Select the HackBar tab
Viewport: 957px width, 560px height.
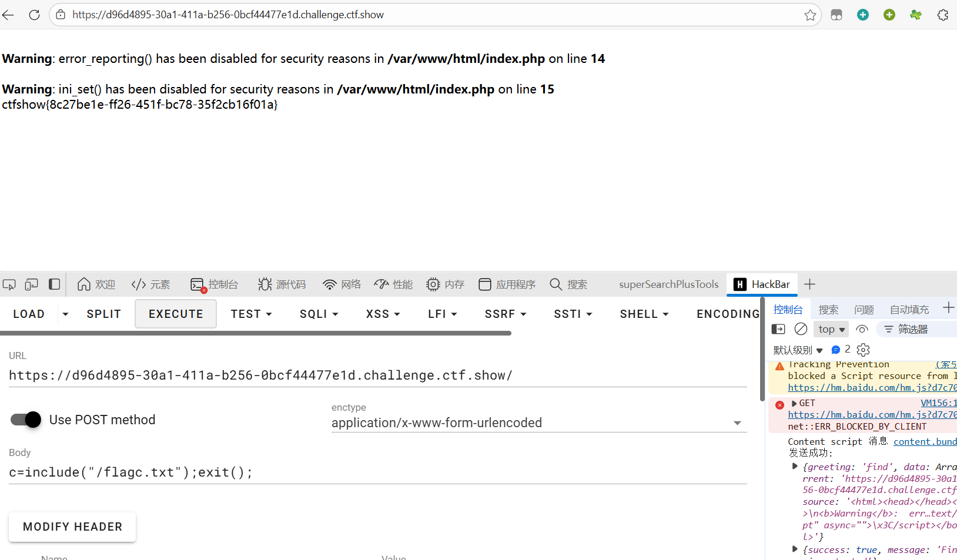coord(762,284)
